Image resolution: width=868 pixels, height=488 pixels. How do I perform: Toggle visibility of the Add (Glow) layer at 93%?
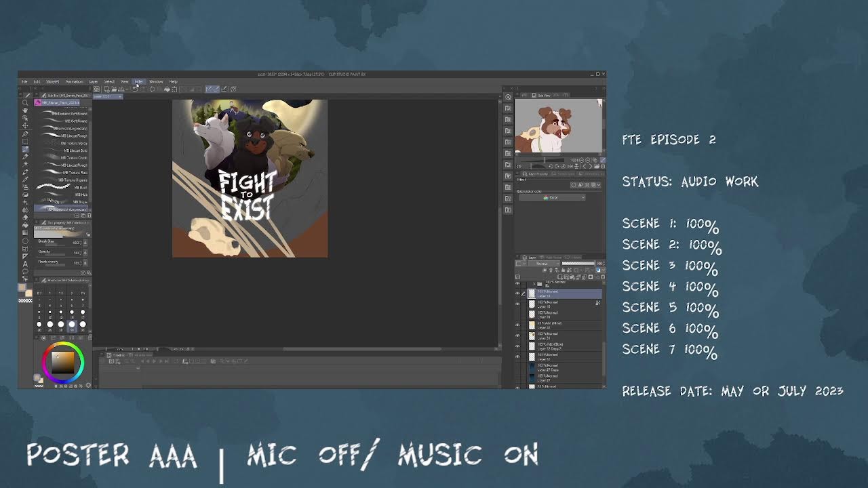click(x=517, y=325)
